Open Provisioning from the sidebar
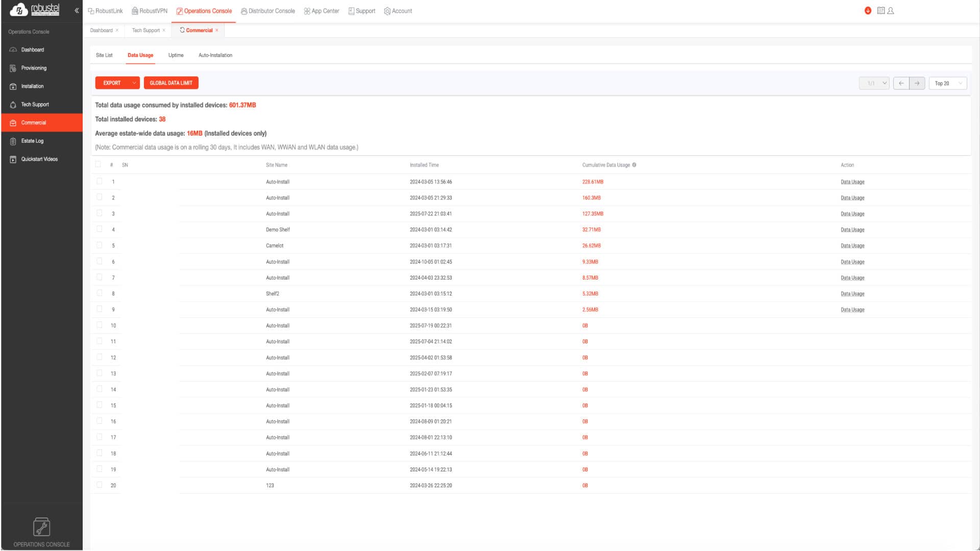This screenshot has width=980, height=551. point(34,68)
